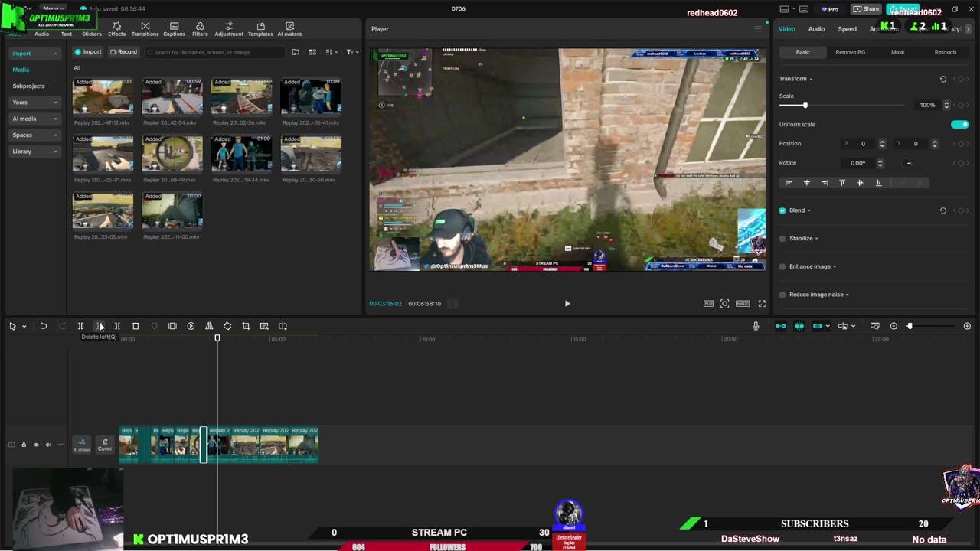Open the selection tool dropdown arrow
Viewport: 980px width, 551px height.
[24, 327]
